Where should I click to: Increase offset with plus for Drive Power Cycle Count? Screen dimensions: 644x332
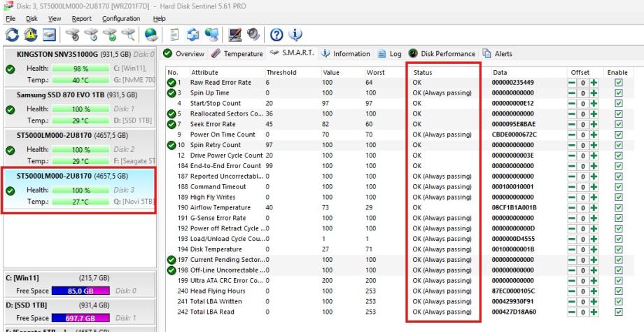[594, 155]
